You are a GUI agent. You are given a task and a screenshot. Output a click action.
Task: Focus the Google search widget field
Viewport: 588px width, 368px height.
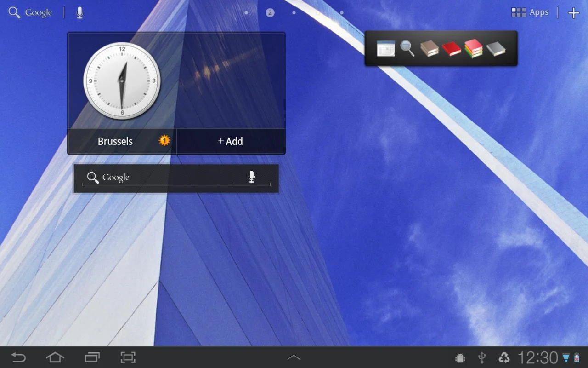(176, 178)
